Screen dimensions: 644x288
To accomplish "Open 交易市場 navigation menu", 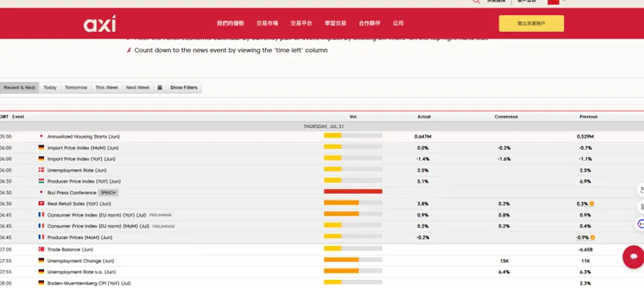I will pyautogui.click(x=267, y=23).
